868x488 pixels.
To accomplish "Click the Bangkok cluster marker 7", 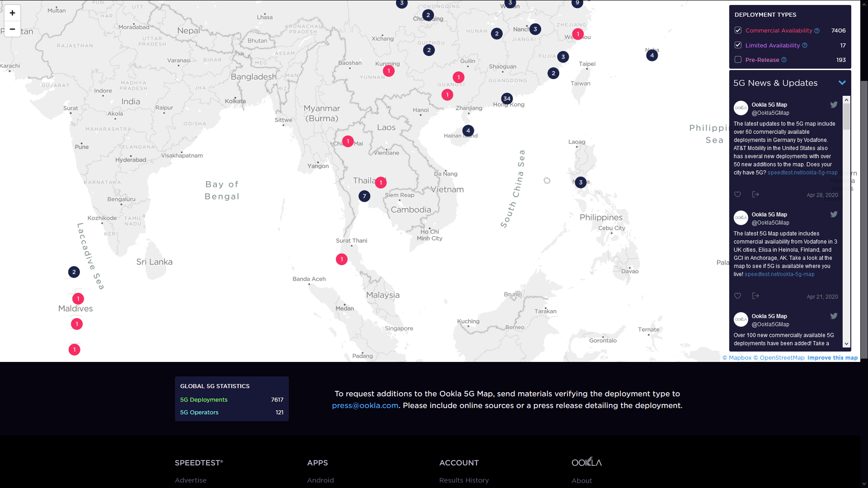I will point(364,196).
